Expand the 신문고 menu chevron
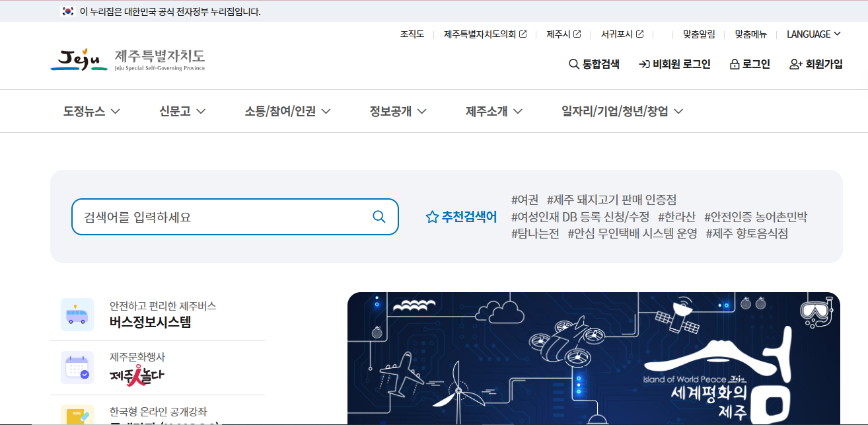The image size is (868, 425). pyautogui.click(x=201, y=111)
